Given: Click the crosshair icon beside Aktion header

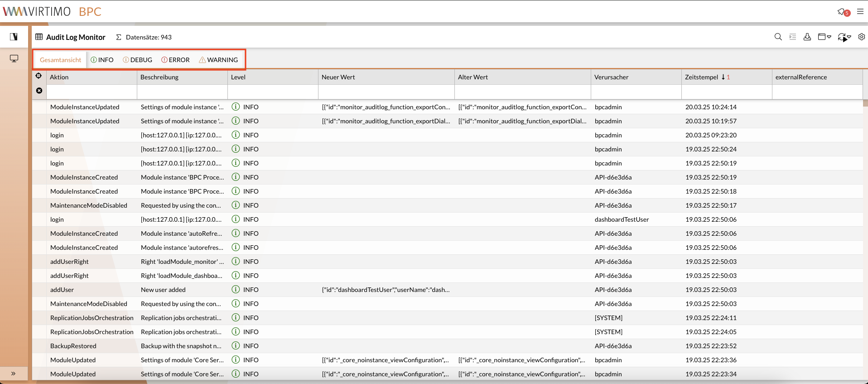Looking at the screenshot, I should pos(39,76).
